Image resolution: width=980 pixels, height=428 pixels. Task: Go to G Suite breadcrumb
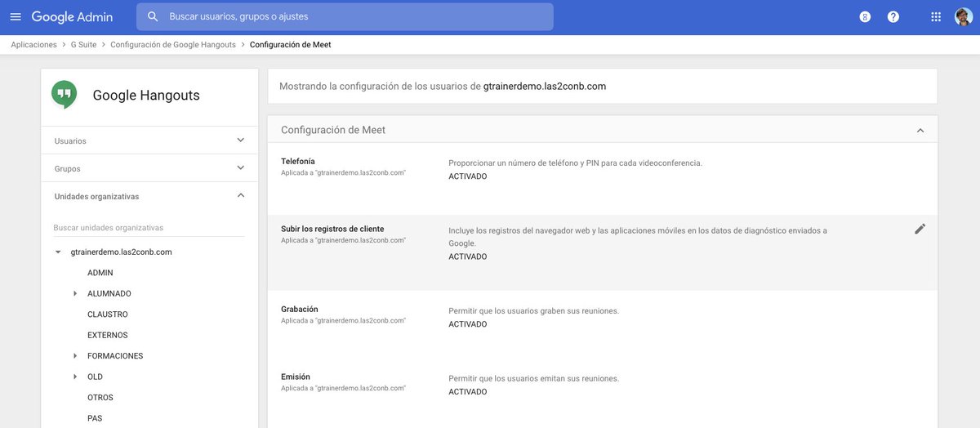pos(83,45)
